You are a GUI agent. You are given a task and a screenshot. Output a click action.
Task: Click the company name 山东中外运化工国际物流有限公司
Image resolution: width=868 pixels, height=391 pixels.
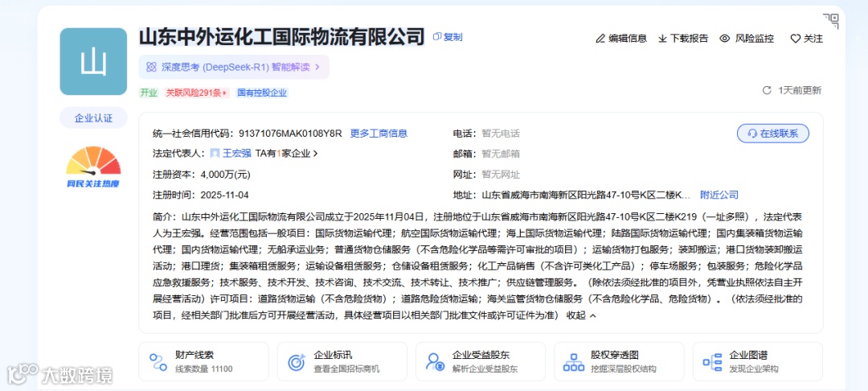281,36
